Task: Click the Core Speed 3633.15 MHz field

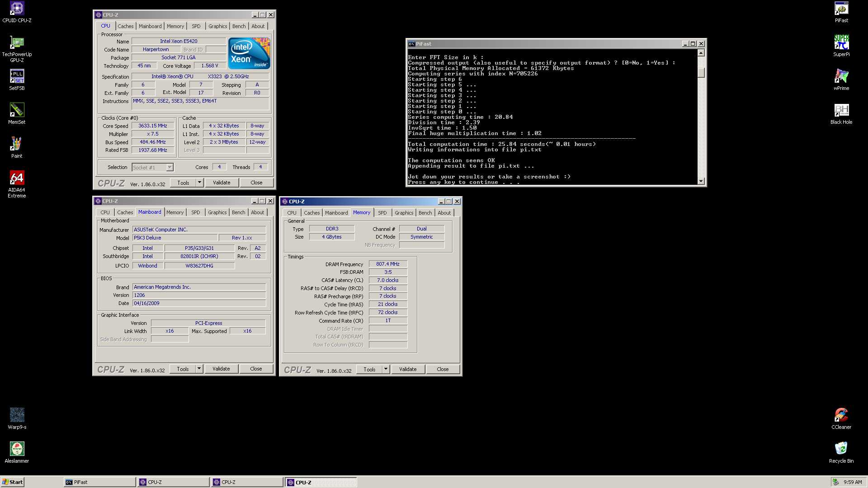Action: point(153,126)
